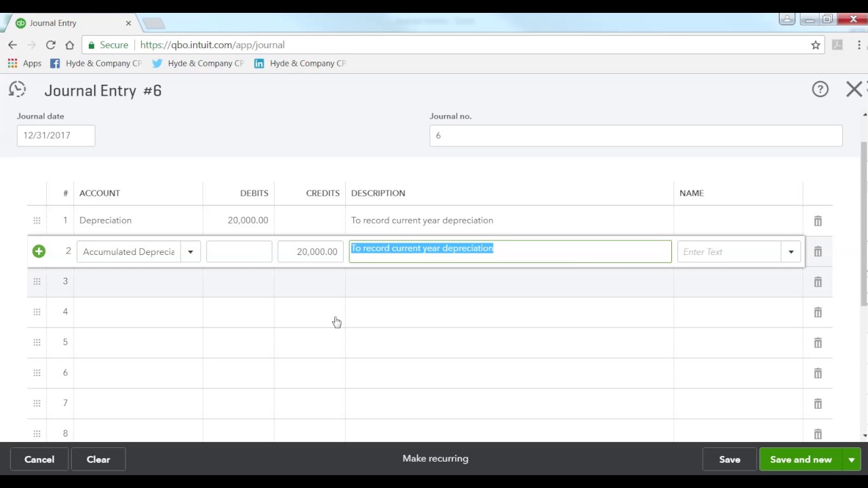Click the Make recurring button

[435, 458]
